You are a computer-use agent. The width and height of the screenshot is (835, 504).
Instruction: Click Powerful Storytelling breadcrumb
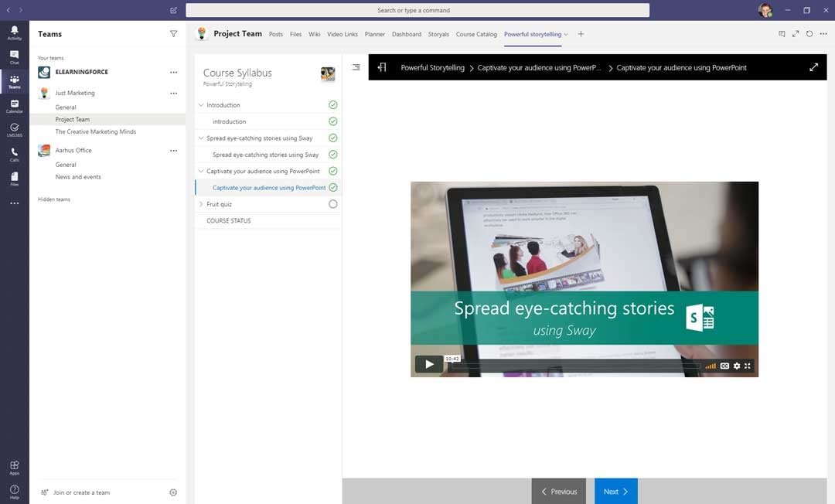tap(432, 67)
